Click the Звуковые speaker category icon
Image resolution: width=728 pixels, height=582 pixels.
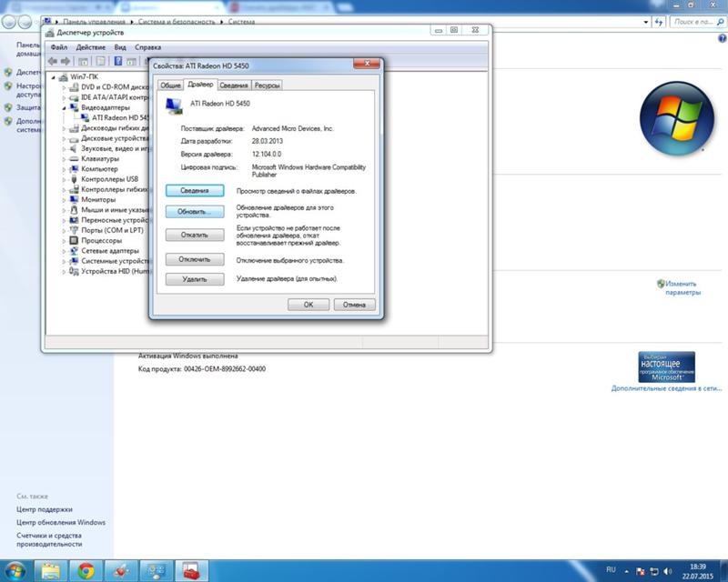click(74, 148)
